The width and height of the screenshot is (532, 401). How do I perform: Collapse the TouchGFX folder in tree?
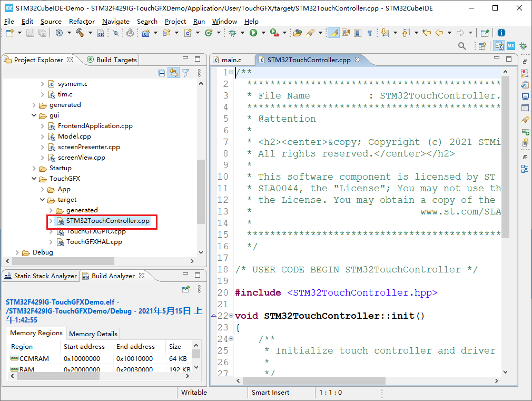click(34, 179)
